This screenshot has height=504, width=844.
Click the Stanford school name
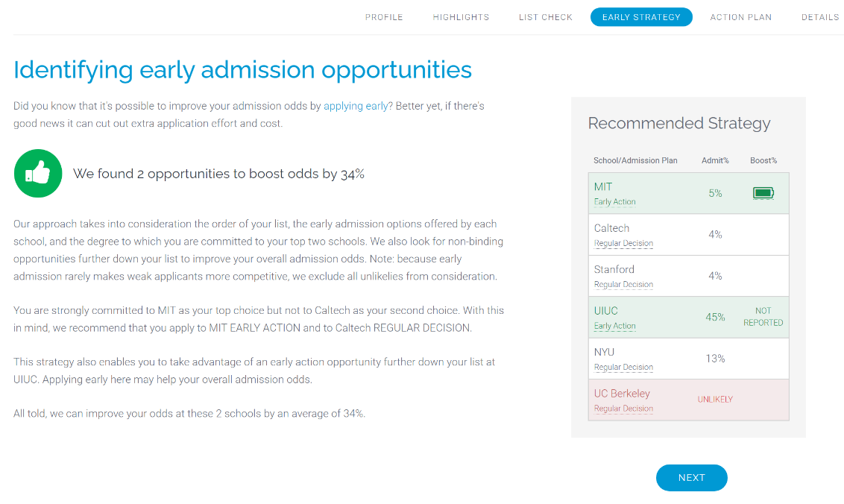point(614,269)
